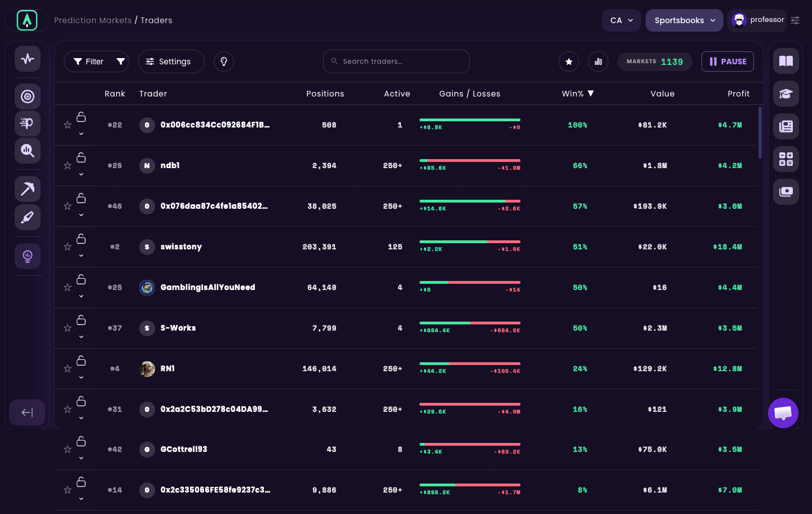Sort by the Win% column header
Screen dimensions: 812x514
pos(578,94)
